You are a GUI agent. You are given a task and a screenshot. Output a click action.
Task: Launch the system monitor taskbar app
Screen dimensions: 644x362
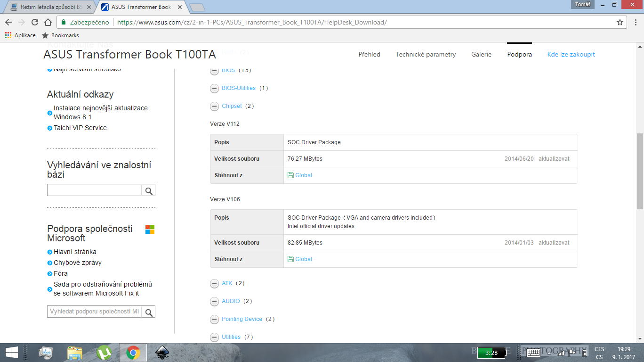(47, 352)
